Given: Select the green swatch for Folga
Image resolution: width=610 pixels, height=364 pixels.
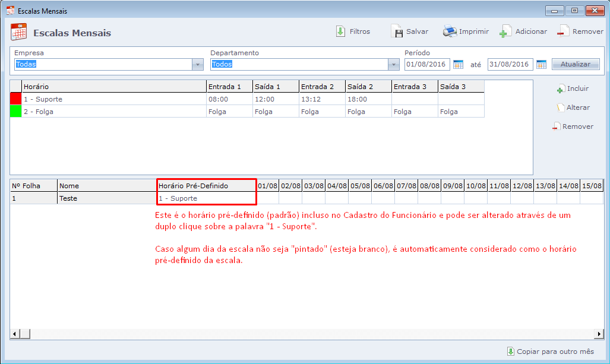Looking at the screenshot, I should [x=15, y=112].
